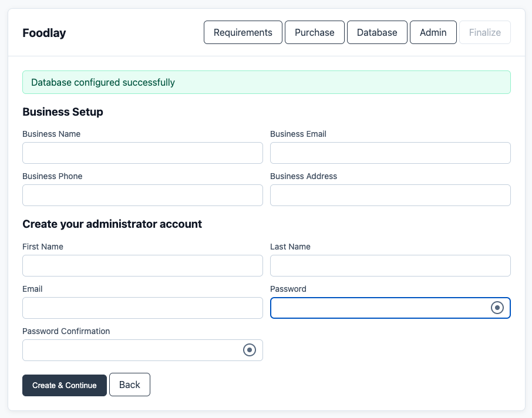Select the administrator Email input
Viewport: 532px width, 418px height.
142,308
